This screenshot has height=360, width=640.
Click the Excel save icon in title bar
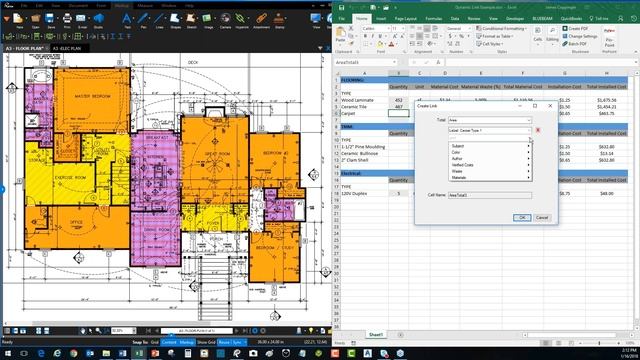point(341,7)
